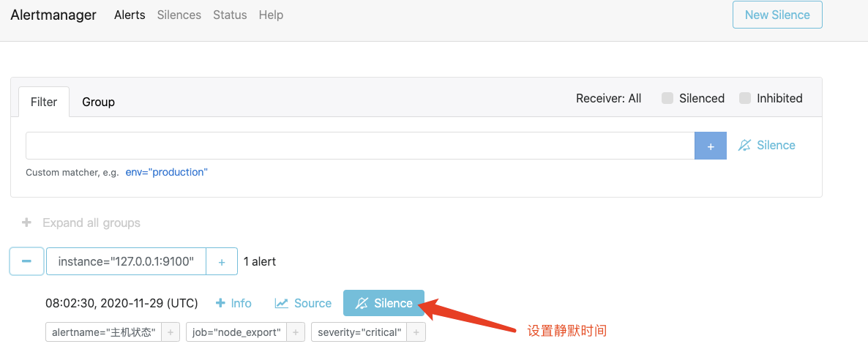868x363 pixels.
Task: Click the plus icon next to the job label
Action: (x=295, y=332)
